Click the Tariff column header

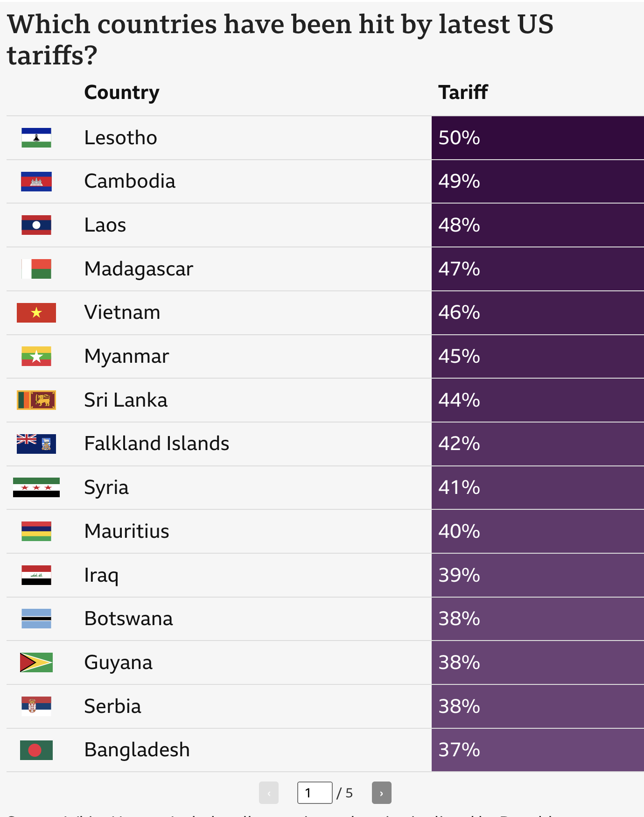pyautogui.click(x=463, y=92)
